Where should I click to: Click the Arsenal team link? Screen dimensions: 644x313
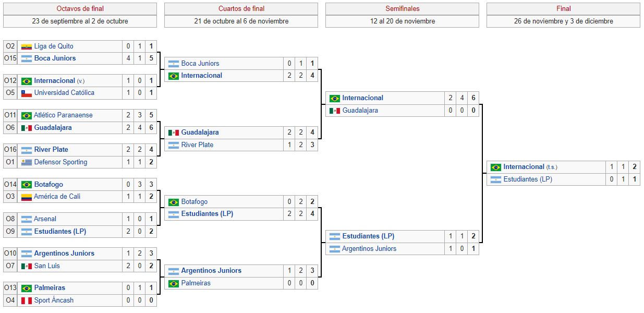(x=45, y=220)
